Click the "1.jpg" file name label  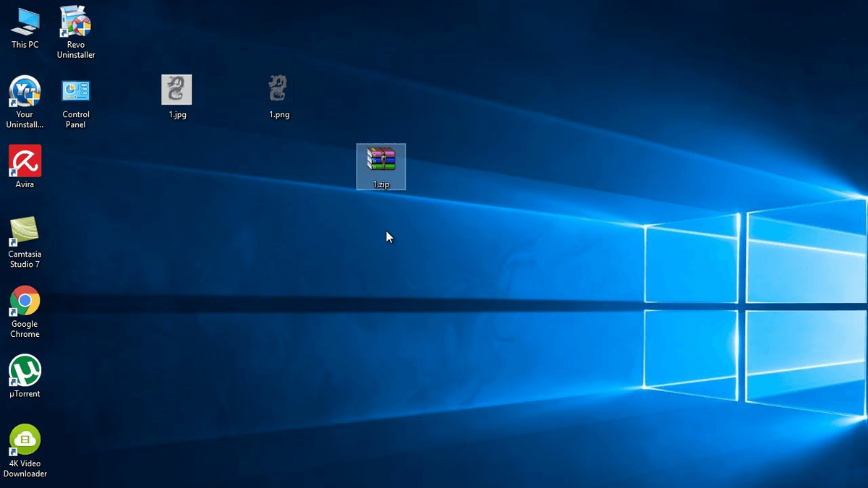tap(178, 115)
